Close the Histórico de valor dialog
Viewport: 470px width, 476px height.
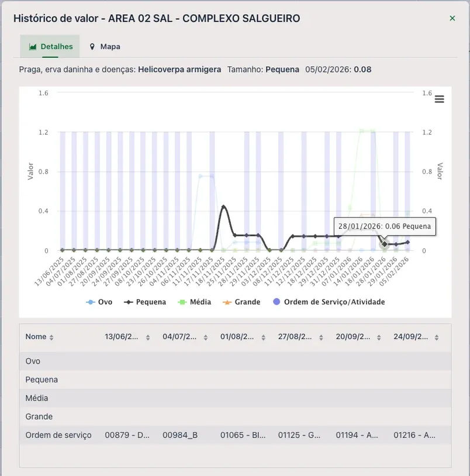point(452,18)
